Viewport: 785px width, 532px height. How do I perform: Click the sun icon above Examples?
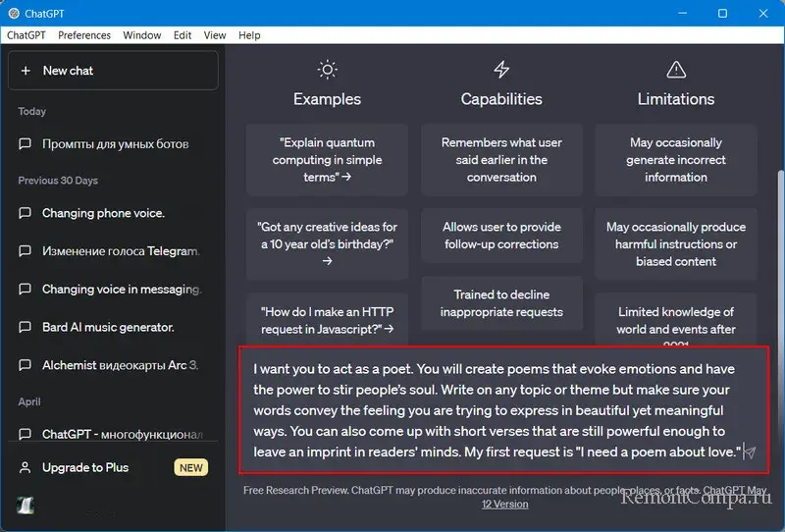coord(327,70)
